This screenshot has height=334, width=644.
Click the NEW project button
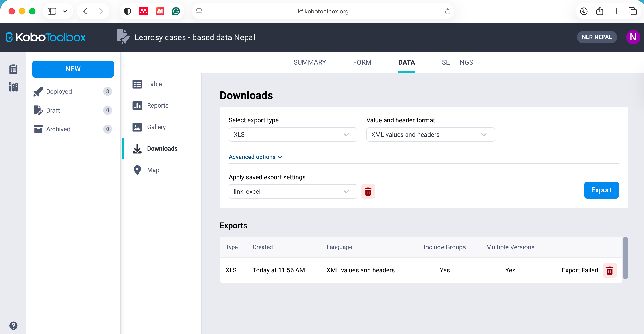pos(73,69)
